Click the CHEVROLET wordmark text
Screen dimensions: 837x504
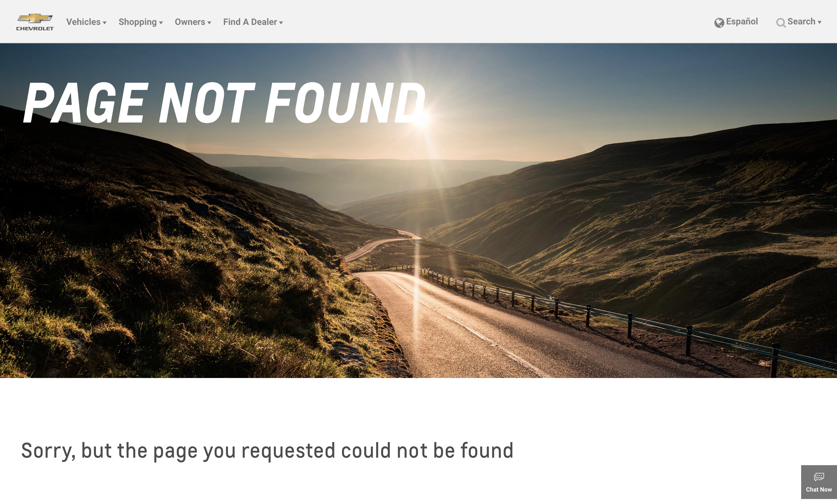click(35, 29)
